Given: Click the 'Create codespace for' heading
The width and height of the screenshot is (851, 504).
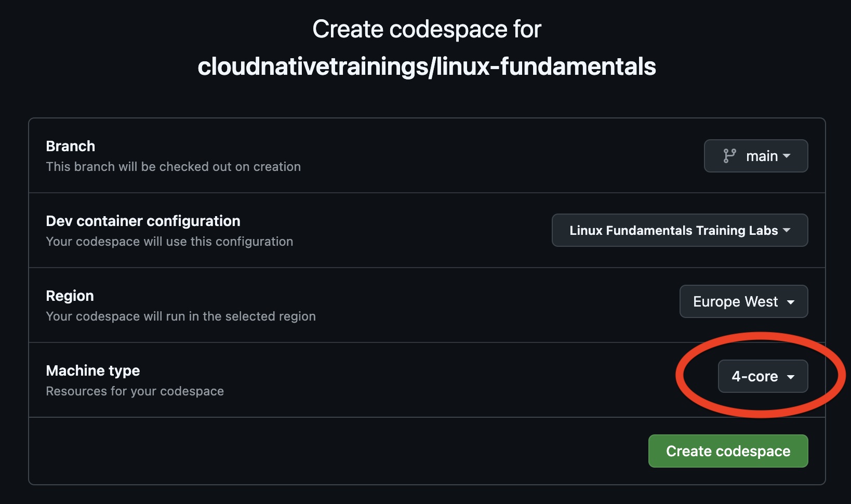Looking at the screenshot, I should pos(427,29).
